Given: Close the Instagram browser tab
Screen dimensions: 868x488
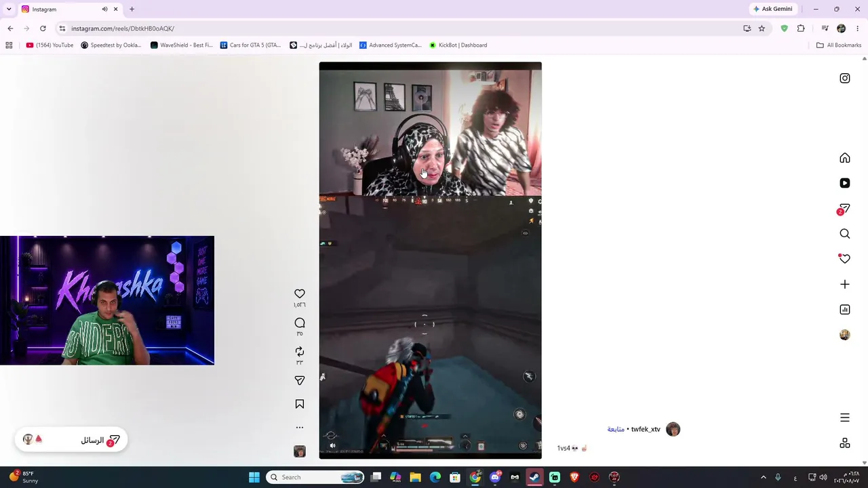Looking at the screenshot, I should [x=116, y=9].
